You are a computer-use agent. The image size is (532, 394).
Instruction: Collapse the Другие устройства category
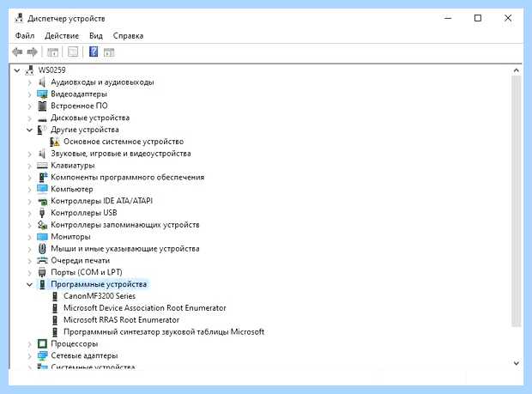point(29,130)
